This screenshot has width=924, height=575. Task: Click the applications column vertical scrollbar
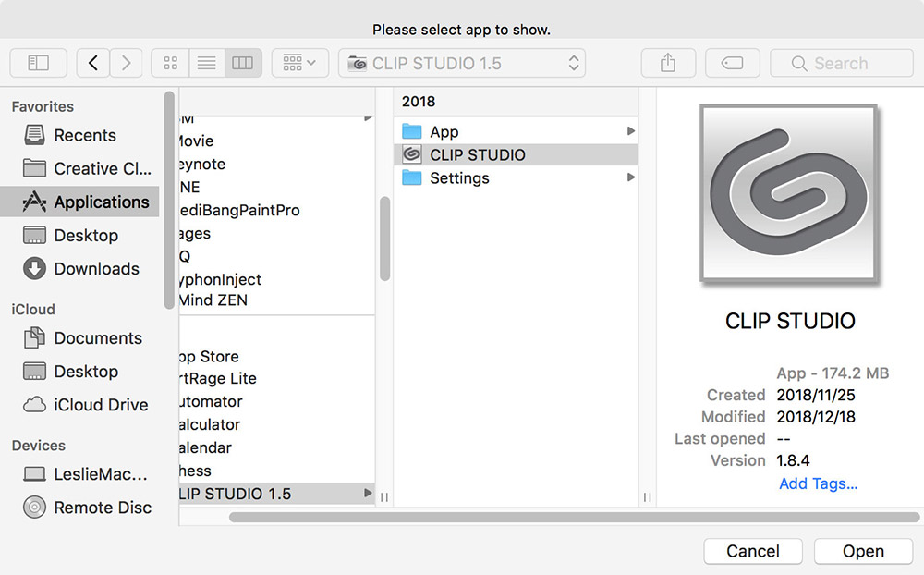click(x=384, y=239)
